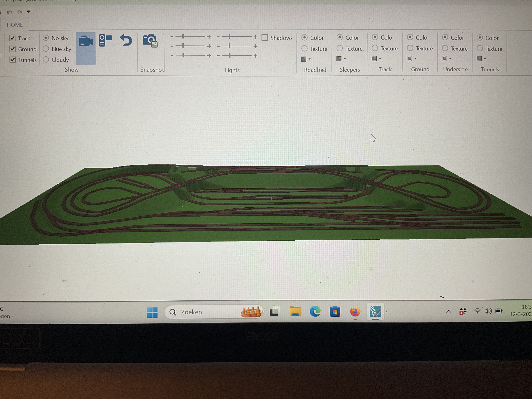Click the undo arrow in quick access

point(9,12)
